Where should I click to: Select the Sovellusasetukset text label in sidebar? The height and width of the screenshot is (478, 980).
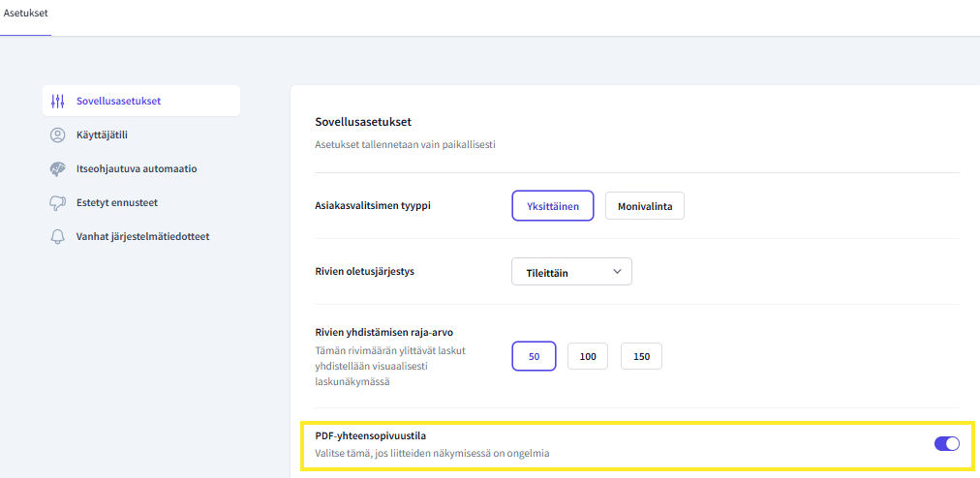click(x=119, y=101)
